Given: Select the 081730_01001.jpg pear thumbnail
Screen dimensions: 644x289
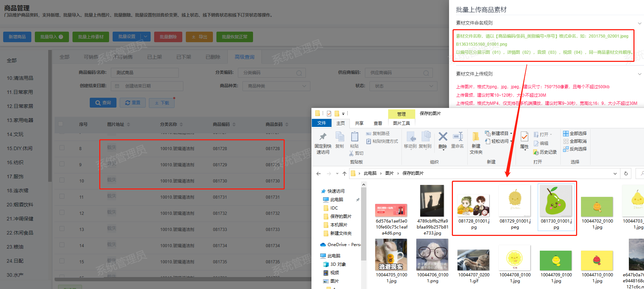Looking at the screenshot, I should 556,207.
